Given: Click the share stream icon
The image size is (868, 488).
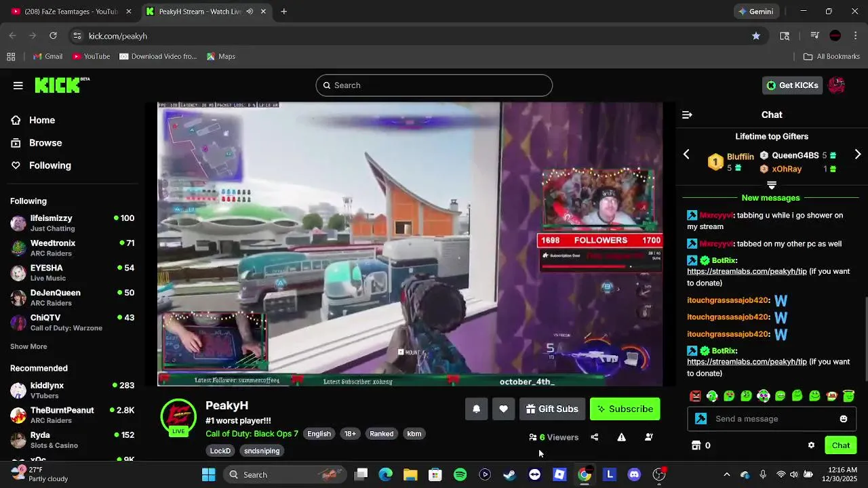Looking at the screenshot, I should coord(595,437).
